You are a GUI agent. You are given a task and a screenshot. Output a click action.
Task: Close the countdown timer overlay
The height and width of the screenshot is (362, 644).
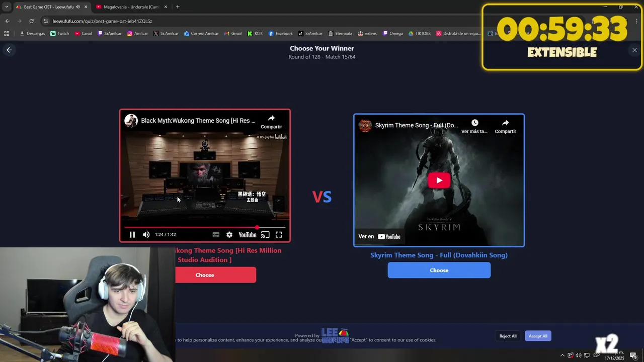point(634,50)
